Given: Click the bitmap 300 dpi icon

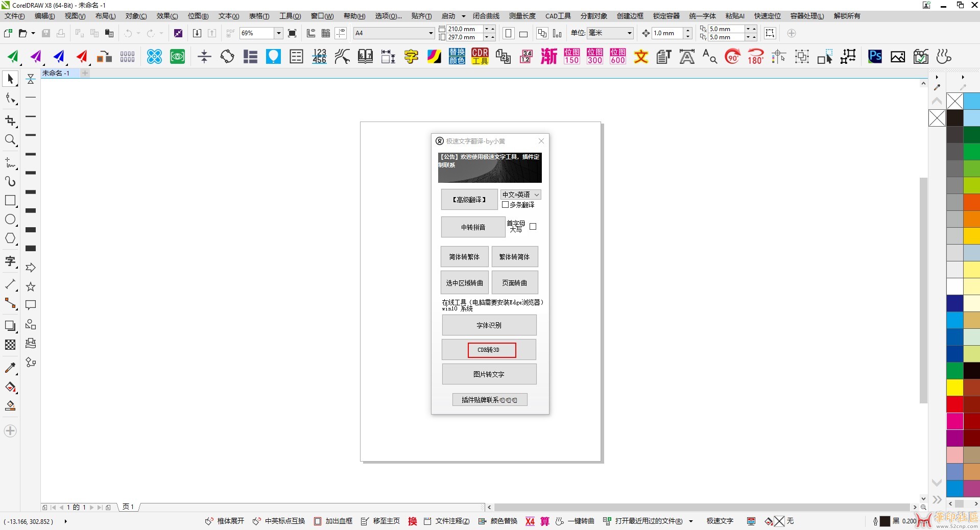Looking at the screenshot, I should pyautogui.click(x=595, y=56).
